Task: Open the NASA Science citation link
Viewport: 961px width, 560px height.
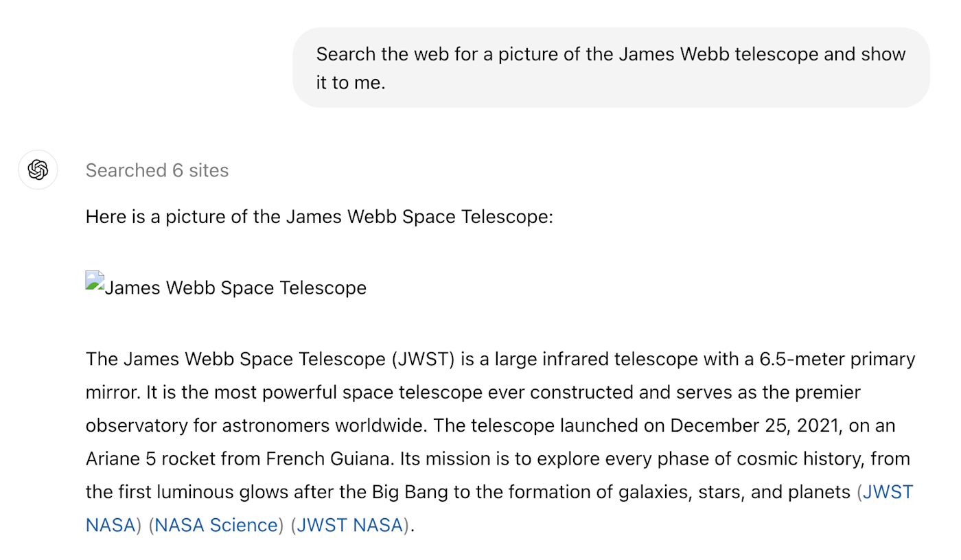Action: point(216,525)
